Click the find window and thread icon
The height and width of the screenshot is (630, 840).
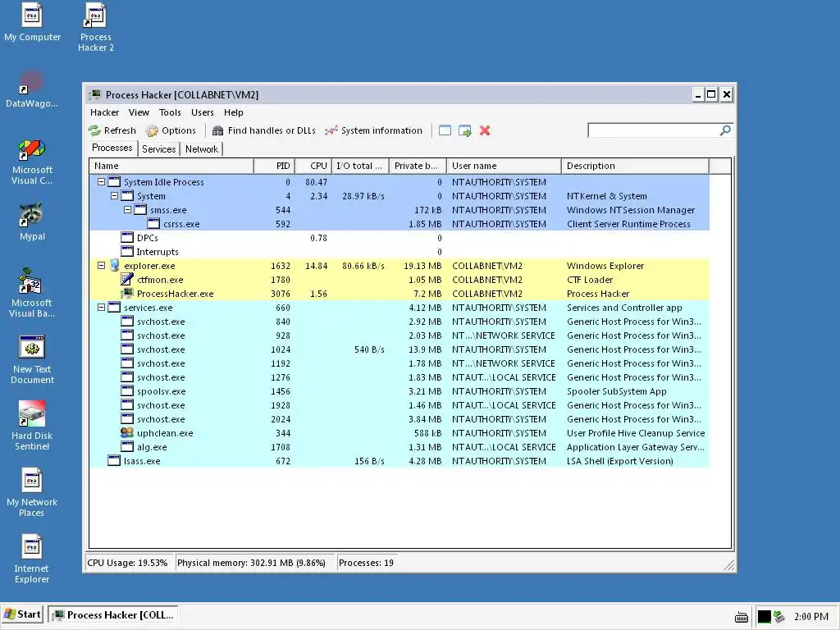(x=464, y=130)
